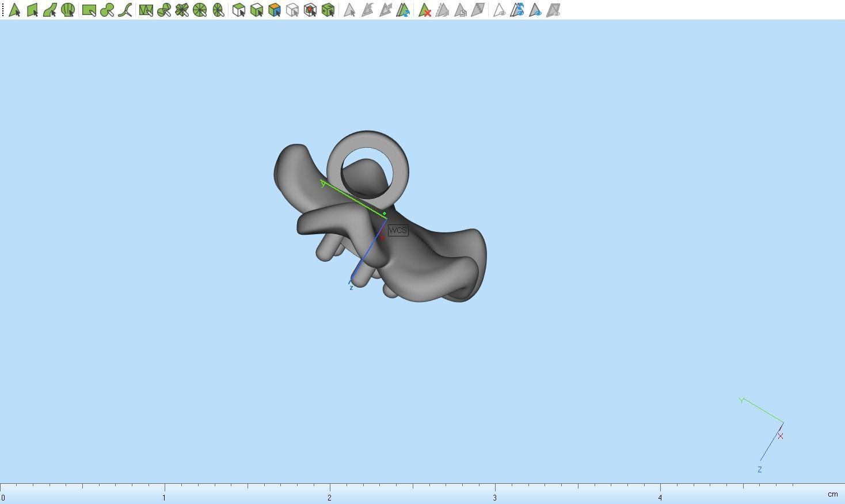Select the single triangle selection tool
This screenshot has height=504, width=845.
click(14, 10)
